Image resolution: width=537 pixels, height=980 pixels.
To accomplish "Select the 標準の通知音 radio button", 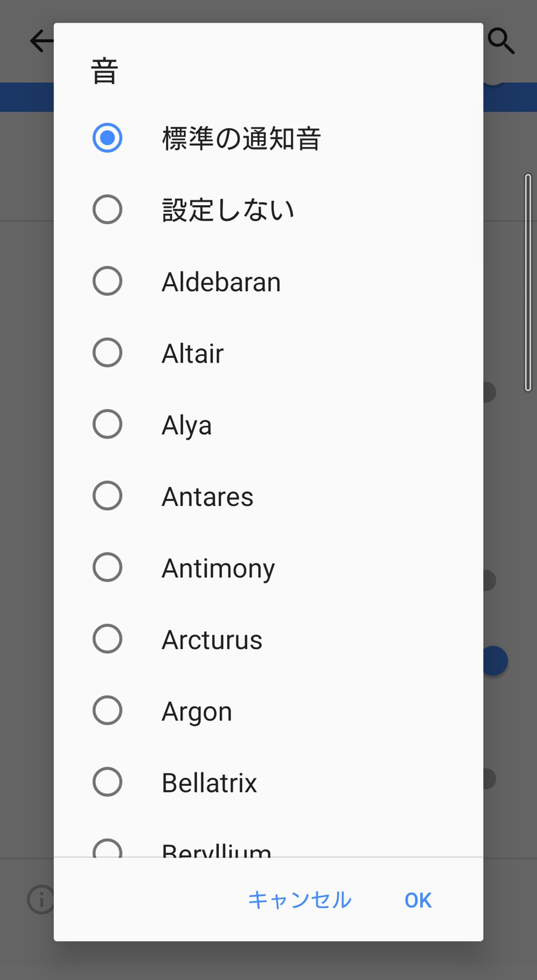I will point(107,138).
